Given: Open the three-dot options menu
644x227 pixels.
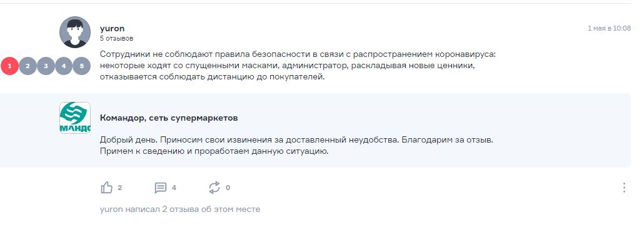Looking at the screenshot, I should pyautogui.click(x=624, y=188).
